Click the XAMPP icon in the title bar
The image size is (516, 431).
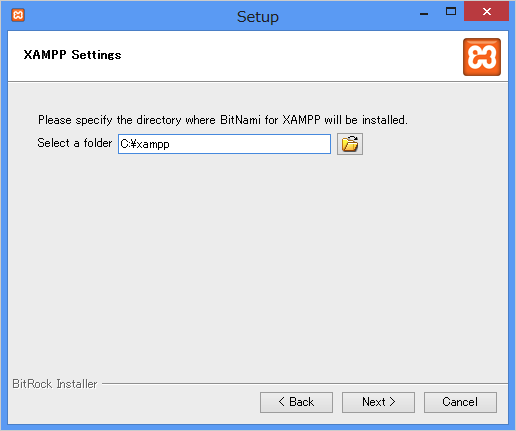click(x=18, y=15)
